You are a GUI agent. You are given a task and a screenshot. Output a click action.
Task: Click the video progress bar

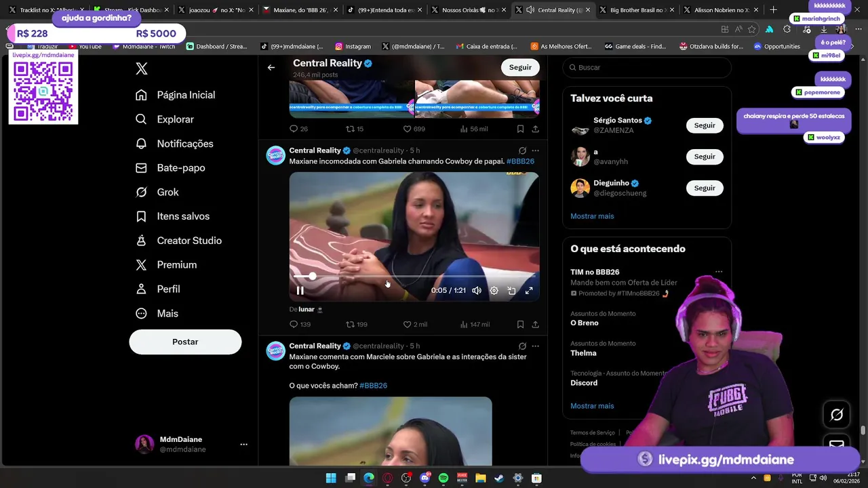click(x=414, y=277)
